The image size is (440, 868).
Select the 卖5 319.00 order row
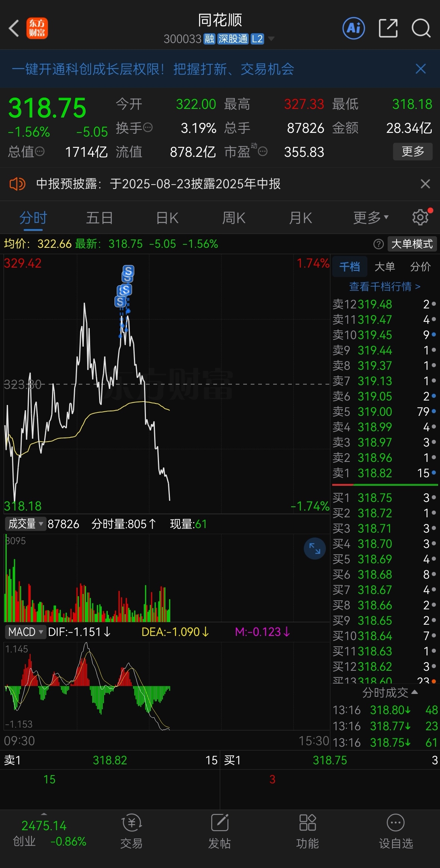(385, 412)
